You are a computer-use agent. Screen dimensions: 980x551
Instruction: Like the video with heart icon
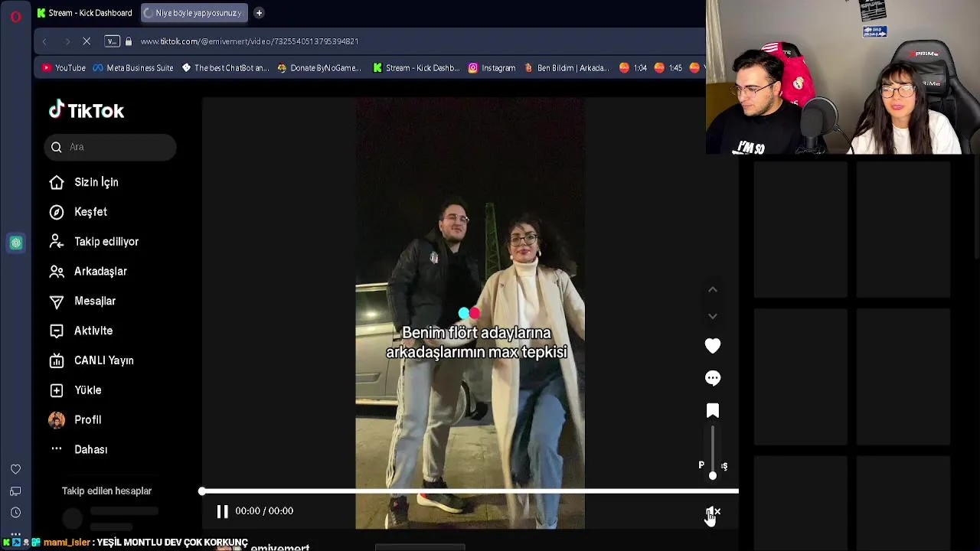[713, 346]
